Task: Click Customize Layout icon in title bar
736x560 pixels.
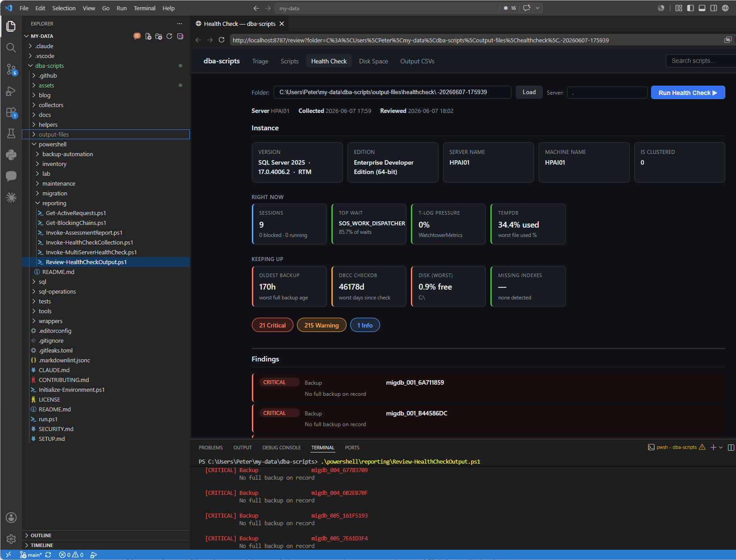Action: pyautogui.click(x=679, y=8)
